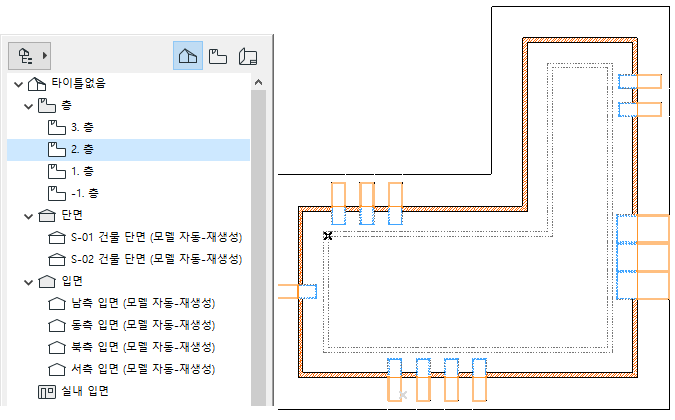Click the 북측 입면 elevation icon
This screenshot has height=420, width=675.
pos(57,348)
